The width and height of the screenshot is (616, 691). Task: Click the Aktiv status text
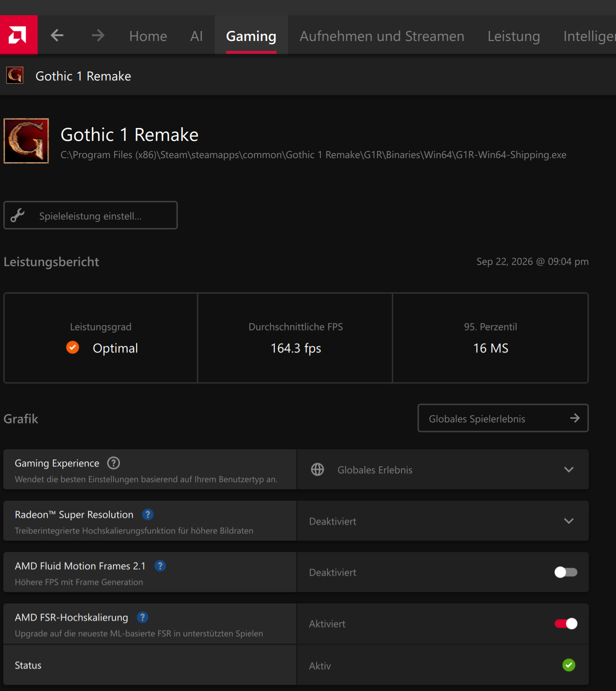click(x=320, y=666)
